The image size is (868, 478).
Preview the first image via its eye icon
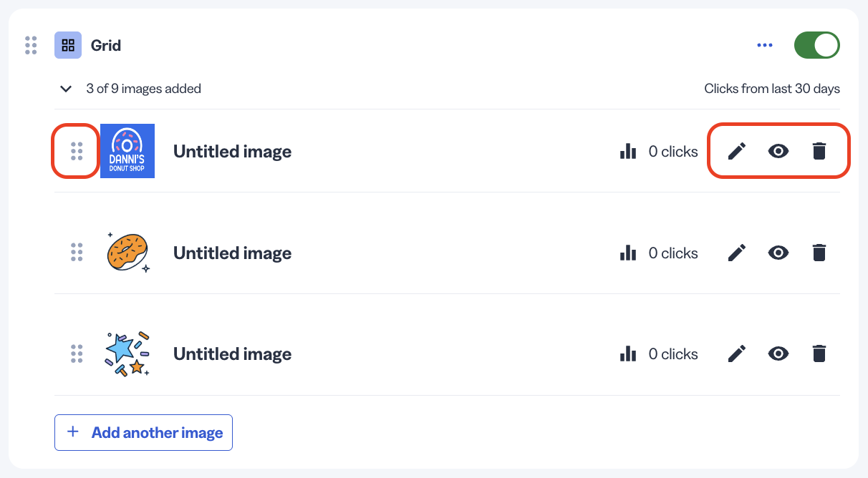click(x=778, y=151)
